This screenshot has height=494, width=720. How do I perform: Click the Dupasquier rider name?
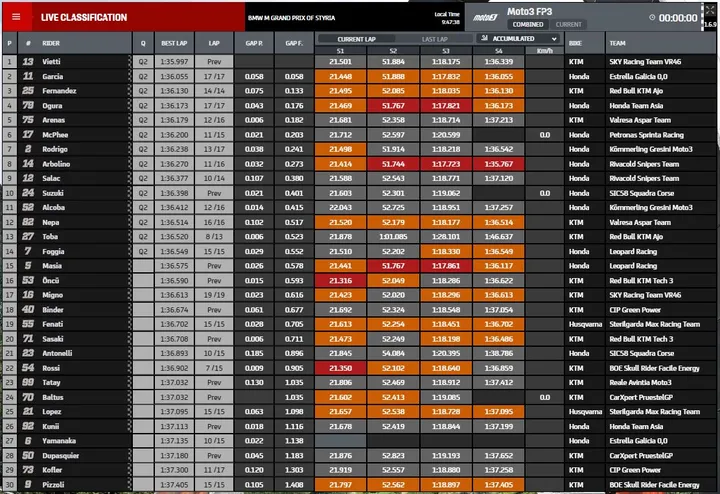point(61,455)
